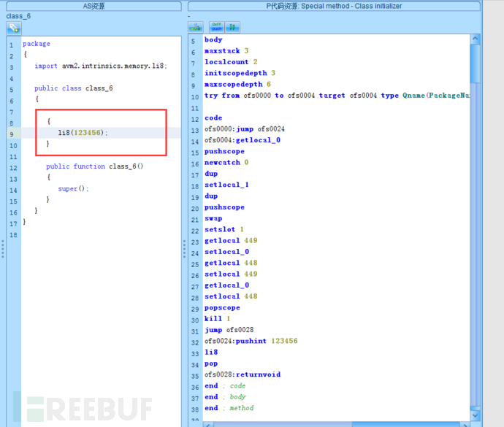Screen dimensions: 504x427
Task: Click the 'ofs0024:pushint 123456' instruction
Action: tap(251, 341)
